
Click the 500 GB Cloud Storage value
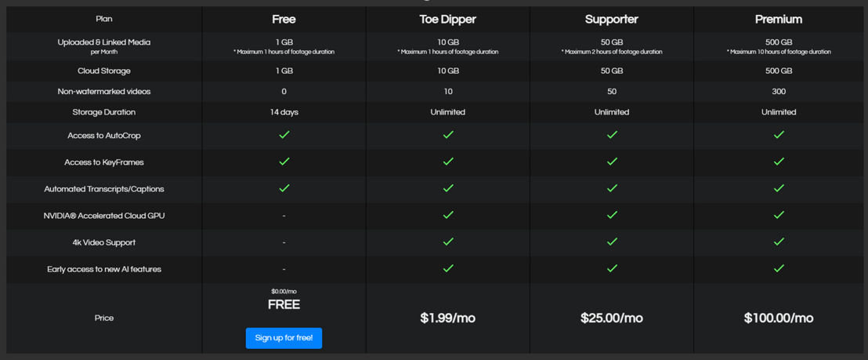pos(779,71)
